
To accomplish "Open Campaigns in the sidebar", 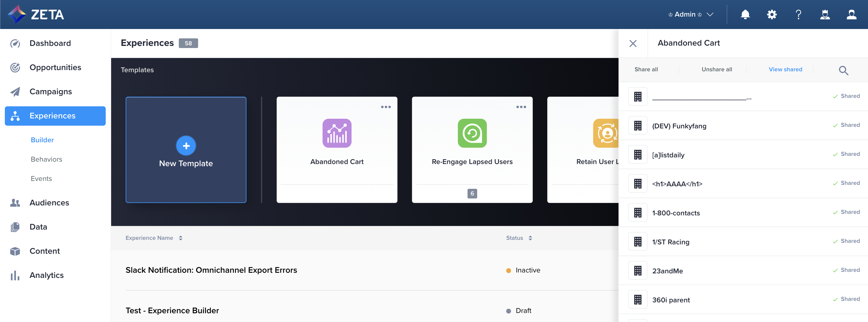I will [50, 92].
